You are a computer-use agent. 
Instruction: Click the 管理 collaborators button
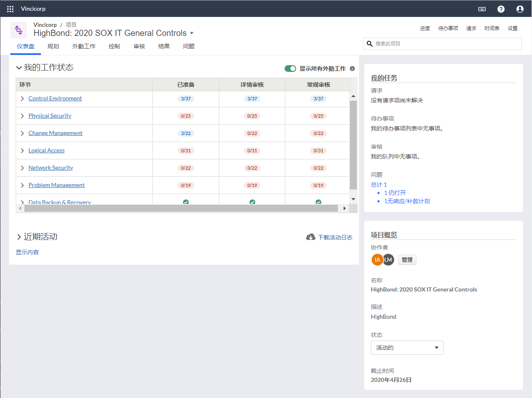[x=407, y=260]
